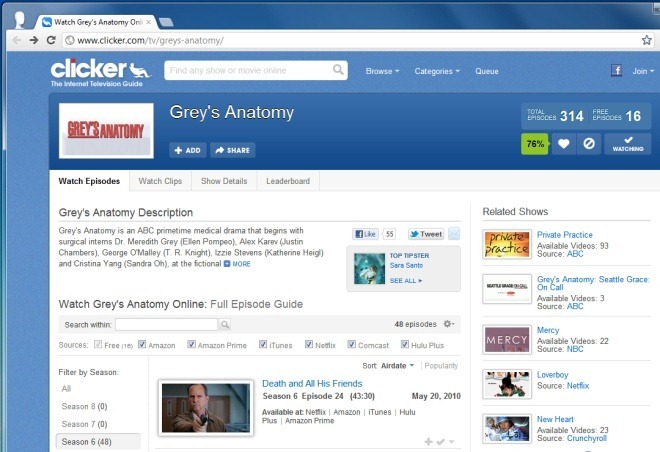Open the New Heart related show link
The image size is (660, 452).
[x=555, y=419]
